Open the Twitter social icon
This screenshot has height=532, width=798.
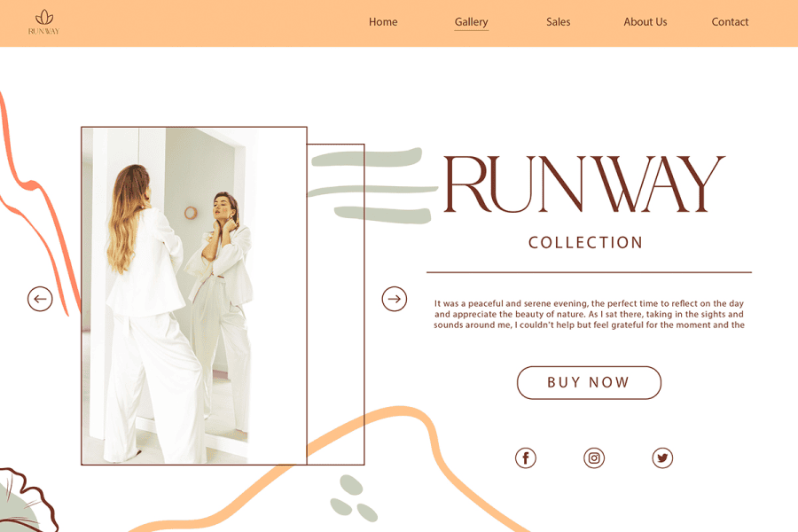662,458
